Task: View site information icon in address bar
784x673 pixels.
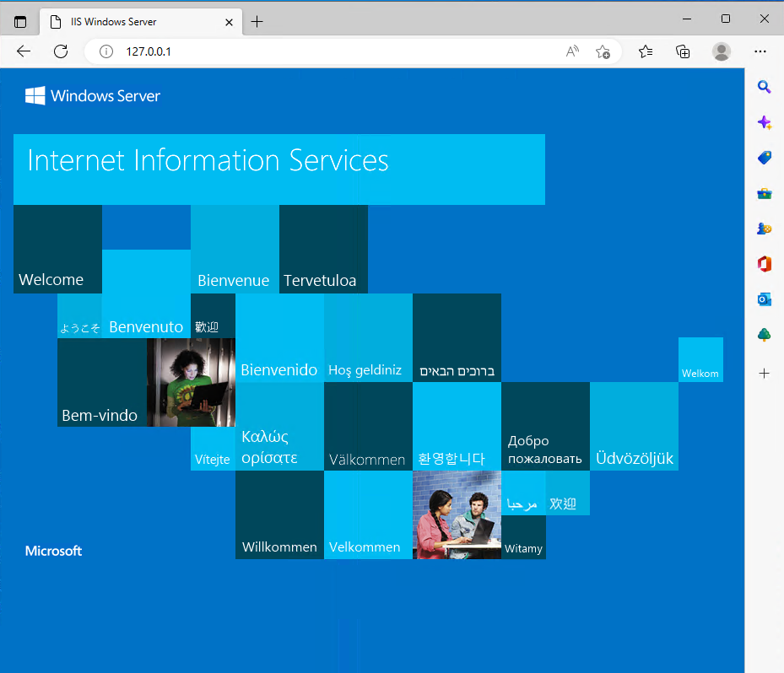Action: point(106,51)
